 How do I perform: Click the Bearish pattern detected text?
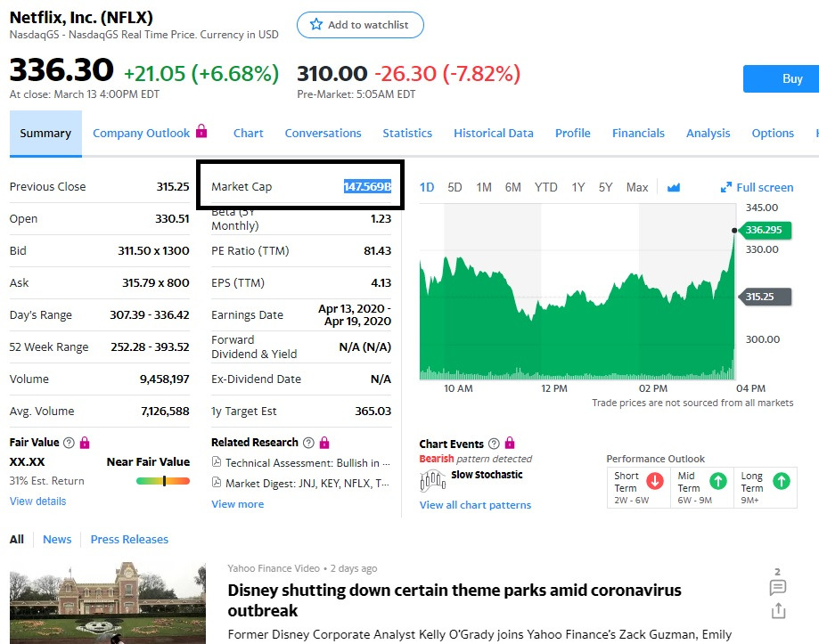475,458
